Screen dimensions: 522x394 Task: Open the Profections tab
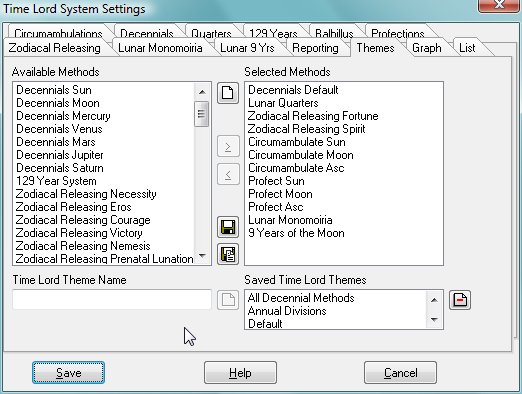[397, 33]
